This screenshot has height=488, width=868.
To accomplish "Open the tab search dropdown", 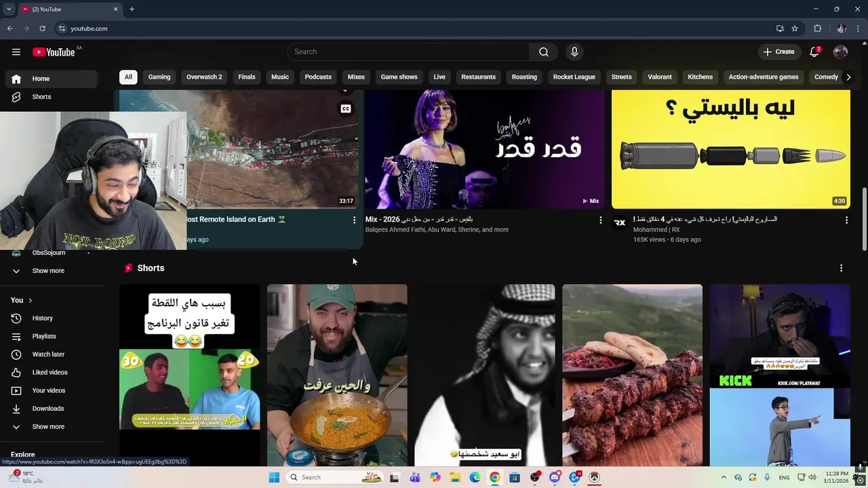I will tap(9, 9).
